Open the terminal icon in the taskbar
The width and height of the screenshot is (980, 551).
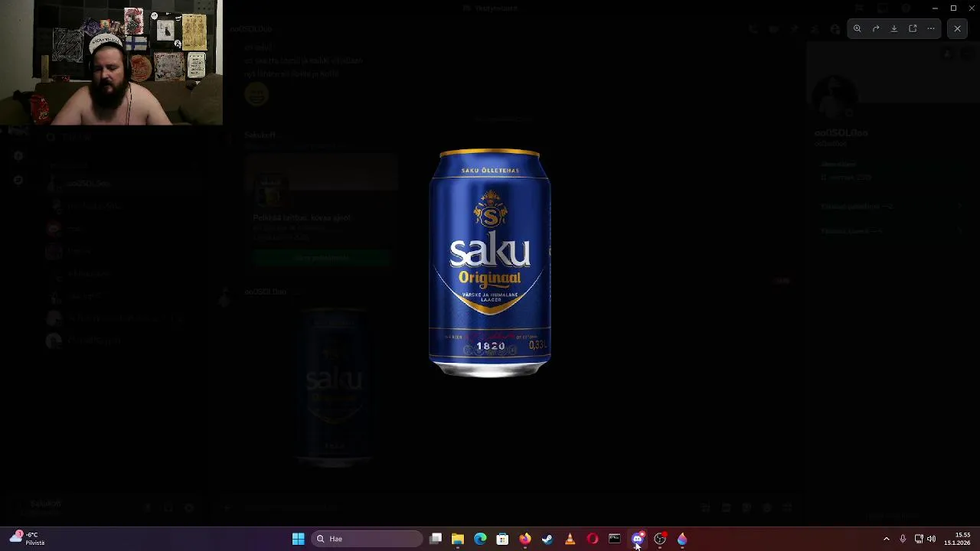click(614, 539)
